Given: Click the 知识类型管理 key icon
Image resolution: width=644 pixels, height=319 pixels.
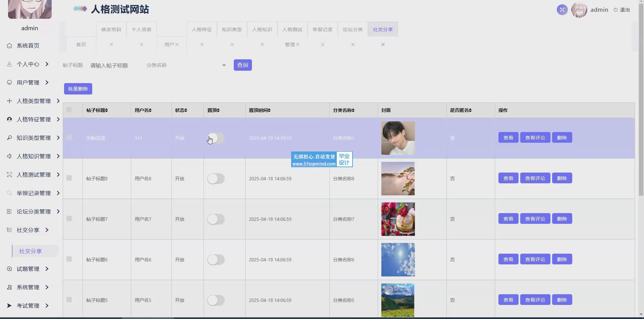Looking at the screenshot, I should coord(9,138).
